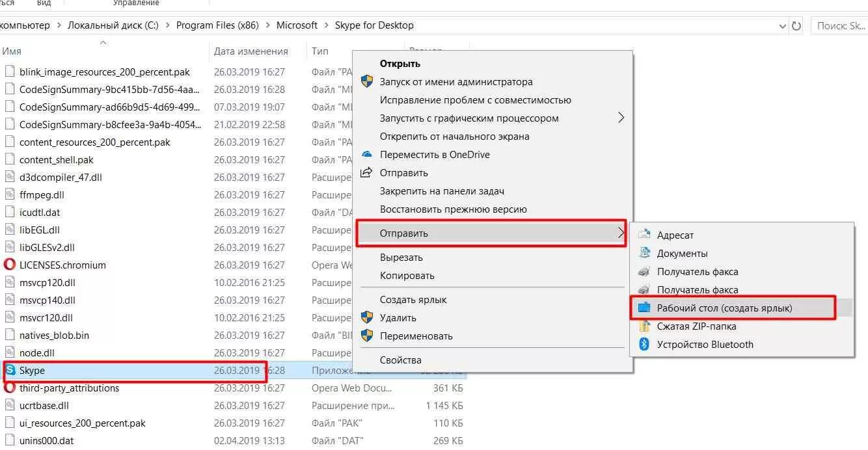Sort by Тип column header
This screenshot has width=868, height=450.
pyautogui.click(x=320, y=51)
